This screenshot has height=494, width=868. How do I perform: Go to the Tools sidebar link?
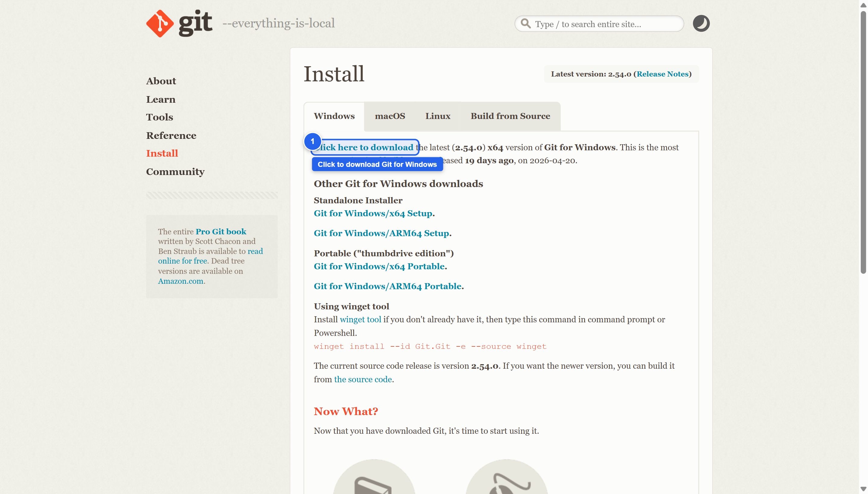pyautogui.click(x=159, y=117)
